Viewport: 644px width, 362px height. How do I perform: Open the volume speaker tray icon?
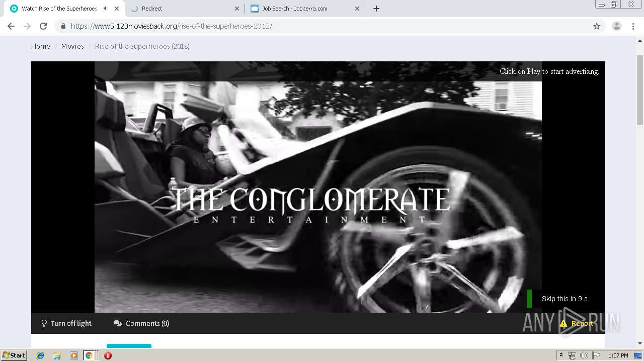(584, 355)
